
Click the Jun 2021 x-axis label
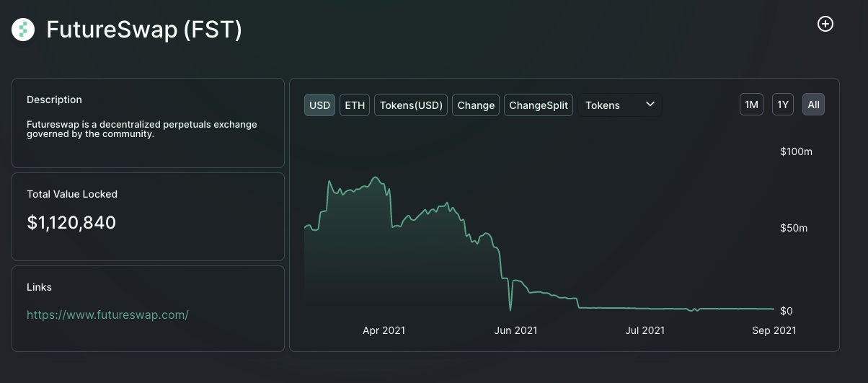(x=515, y=330)
